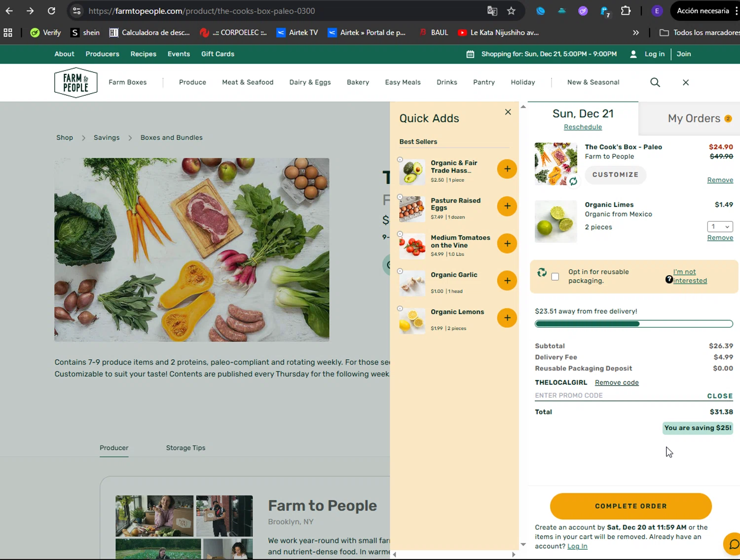The height and width of the screenshot is (560, 740).
Task: Open the chat bubble icon
Action: coord(733,544)
